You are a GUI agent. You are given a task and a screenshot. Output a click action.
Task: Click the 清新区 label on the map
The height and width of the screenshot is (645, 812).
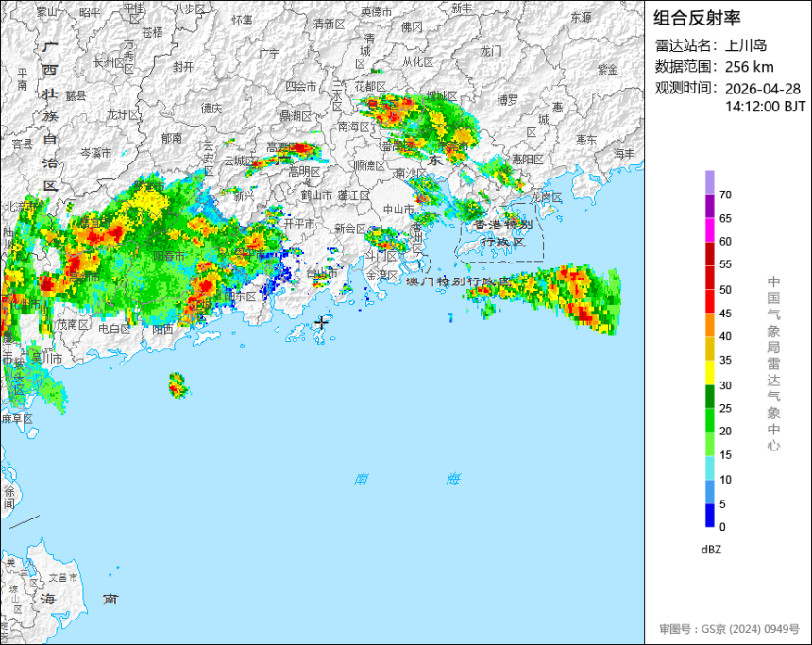[329, 24]
